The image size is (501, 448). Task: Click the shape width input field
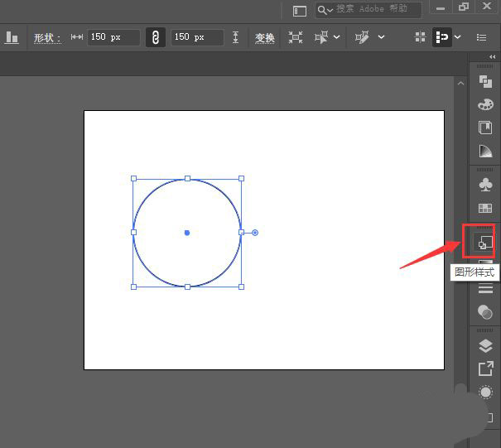click(113, 37)
